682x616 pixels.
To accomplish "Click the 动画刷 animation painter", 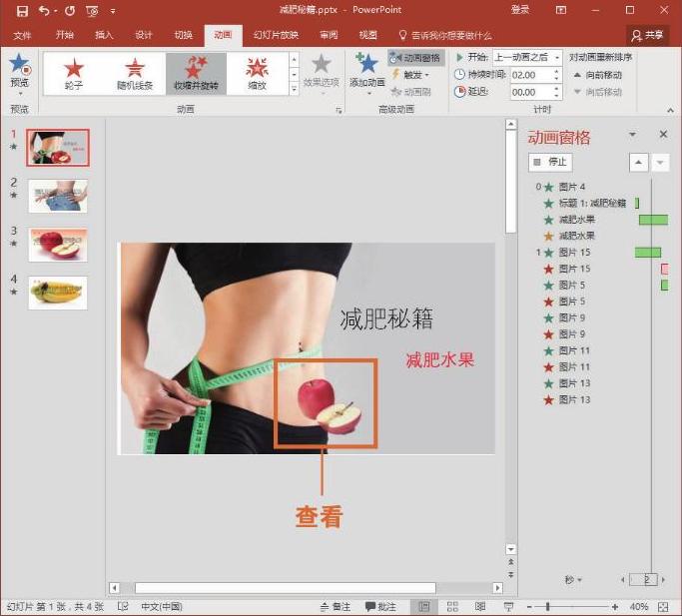I will click(x=411, y=92).
